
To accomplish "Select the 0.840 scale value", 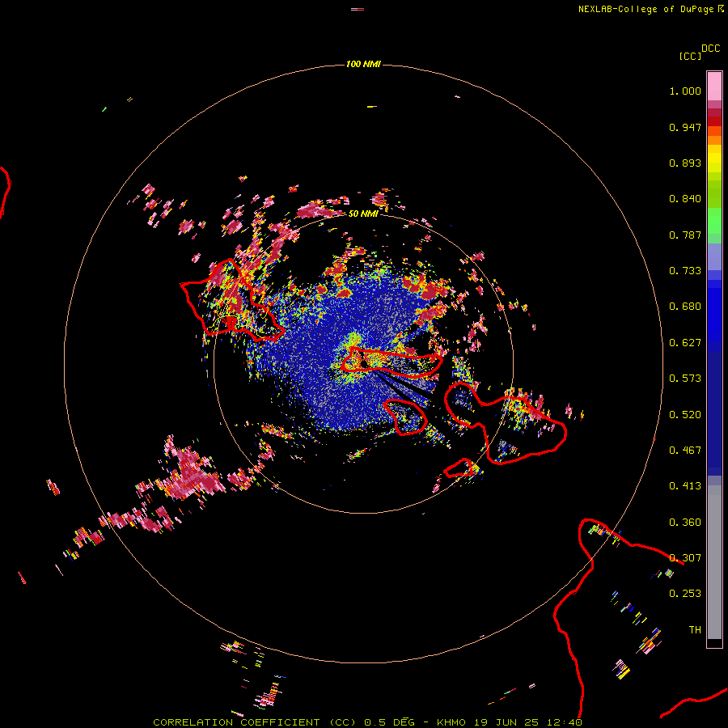I will (x=685, y=199).
